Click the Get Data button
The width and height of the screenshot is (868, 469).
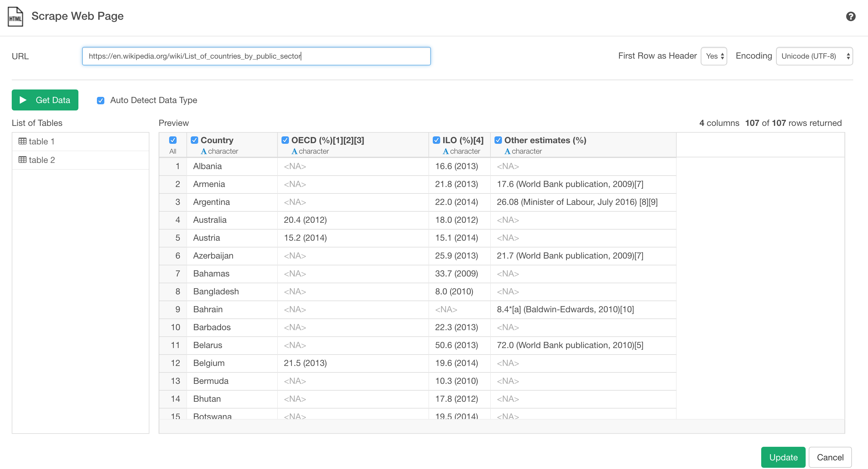pos(45,100)
